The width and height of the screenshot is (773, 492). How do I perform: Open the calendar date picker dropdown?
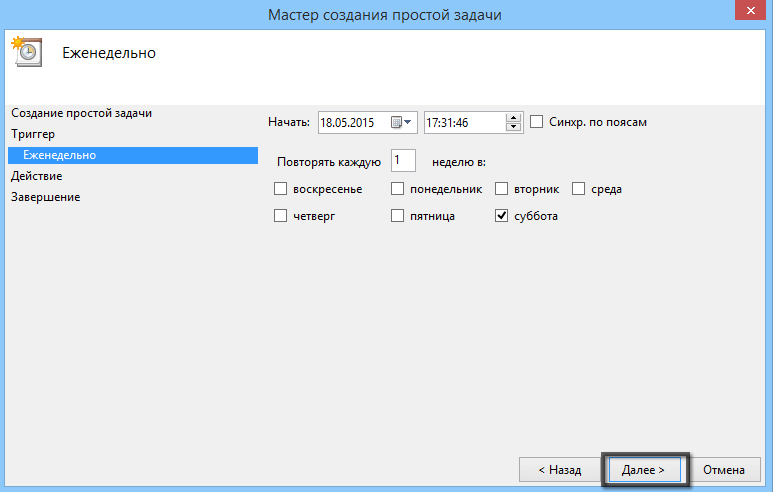(x=401, y=122)
